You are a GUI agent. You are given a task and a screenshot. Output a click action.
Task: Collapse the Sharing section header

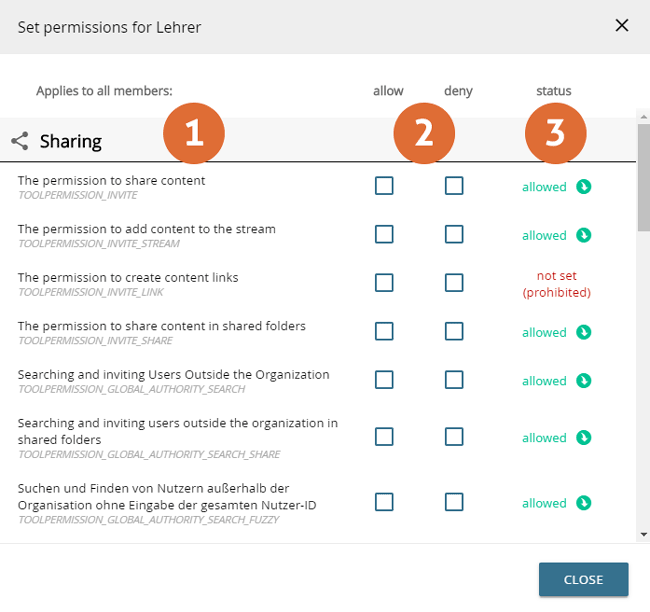70,141
